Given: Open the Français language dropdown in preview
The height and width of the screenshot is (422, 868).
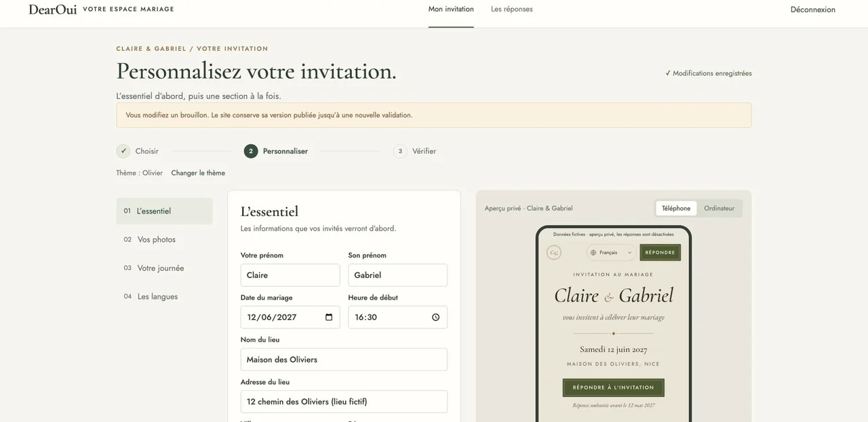Looking at the screenshot, I should pyautogui.click(x=612, y=253).
